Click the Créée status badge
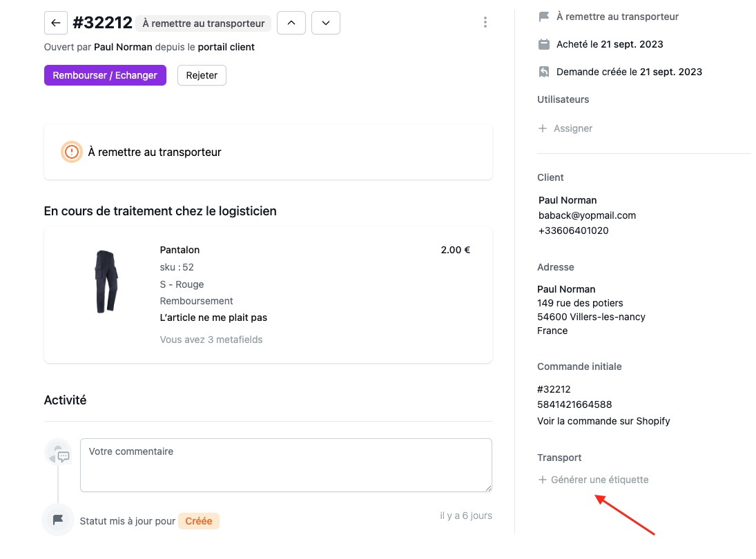Image resolution: width=756 pixels, height=559 pixels. point(199,521)
